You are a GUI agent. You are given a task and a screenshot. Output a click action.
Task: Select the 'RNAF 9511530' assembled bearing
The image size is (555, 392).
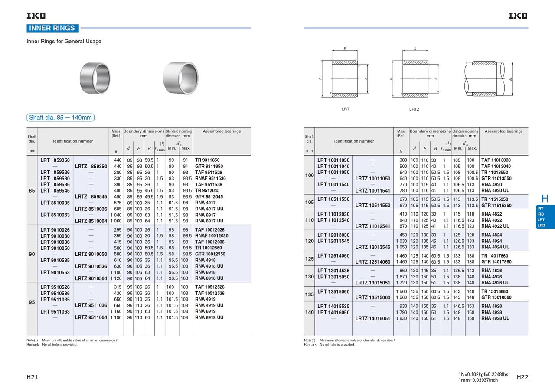pyautogui.click(x=211, y=178)
